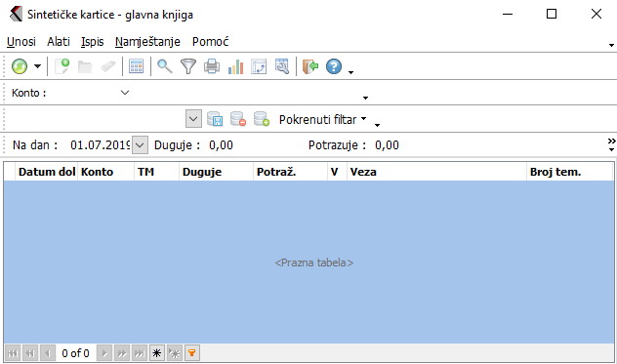Screen dimensions: 617x364
Task: Go to first record navigator button
Action: (13, 353)
